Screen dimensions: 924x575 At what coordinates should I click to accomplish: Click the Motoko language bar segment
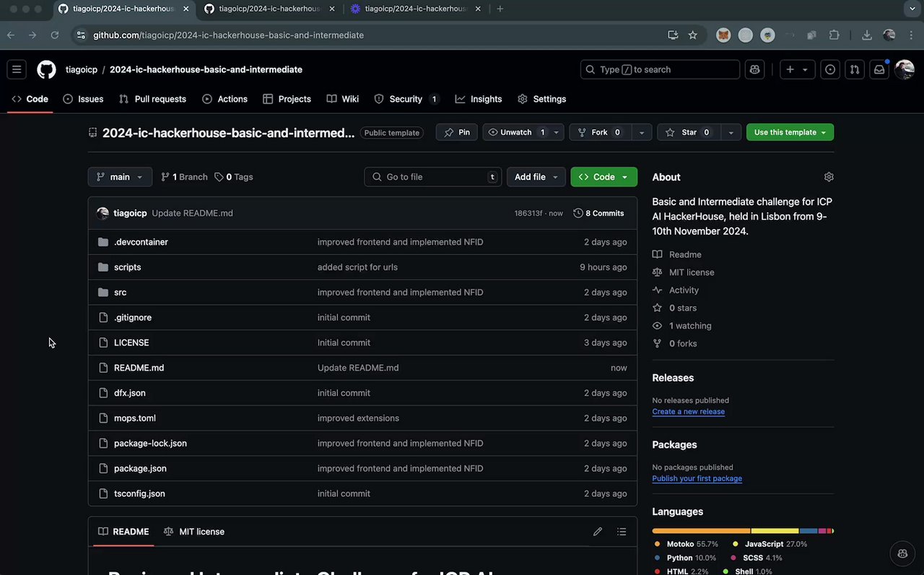point(701,531)
